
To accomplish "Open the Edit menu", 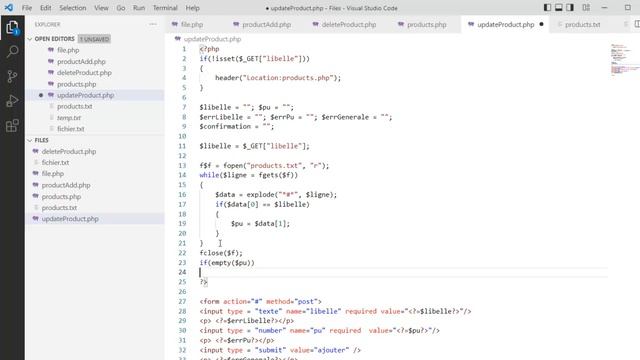I will pos(46,8).
